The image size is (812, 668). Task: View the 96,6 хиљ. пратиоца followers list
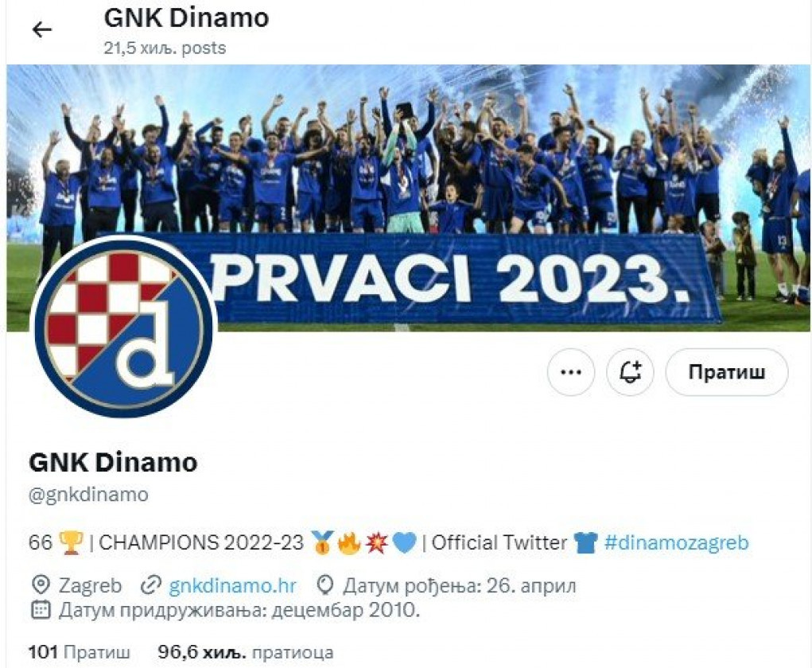coord(246,652)
